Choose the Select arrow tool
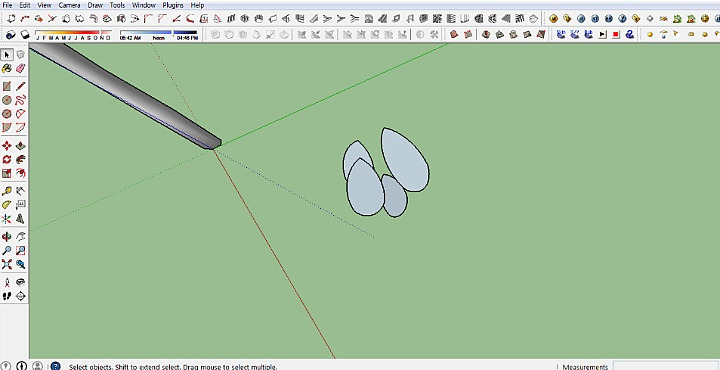 pos(7,55)
